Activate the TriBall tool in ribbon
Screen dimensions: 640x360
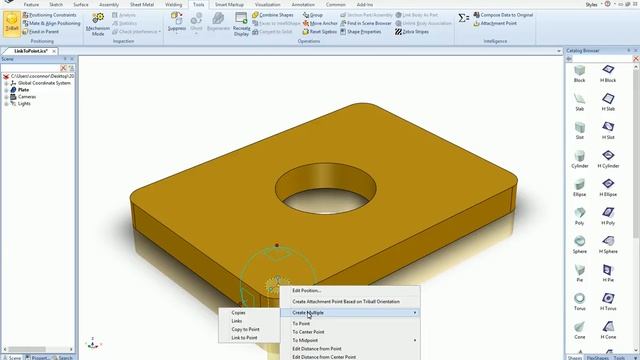tap(12, 24)
